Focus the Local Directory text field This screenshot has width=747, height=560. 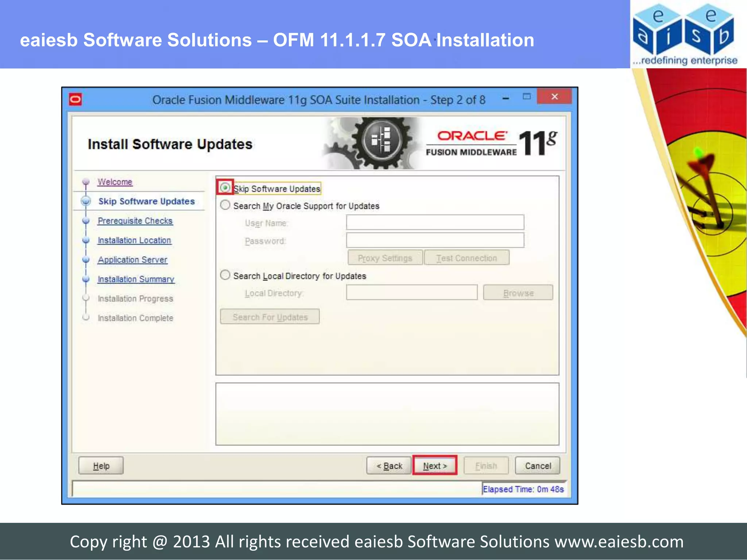click(411, 292)
